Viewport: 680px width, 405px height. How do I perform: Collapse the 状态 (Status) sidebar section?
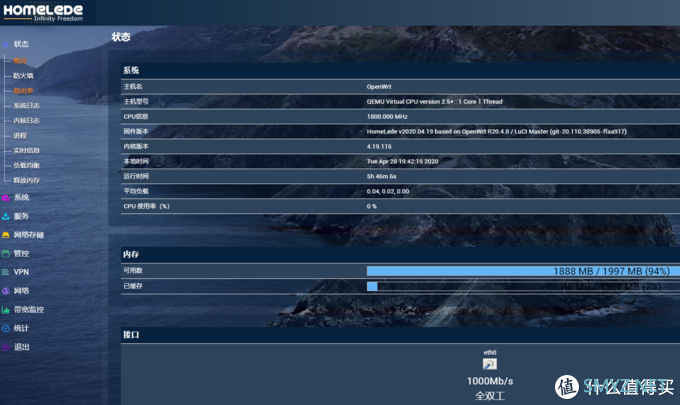pos(21,44)
